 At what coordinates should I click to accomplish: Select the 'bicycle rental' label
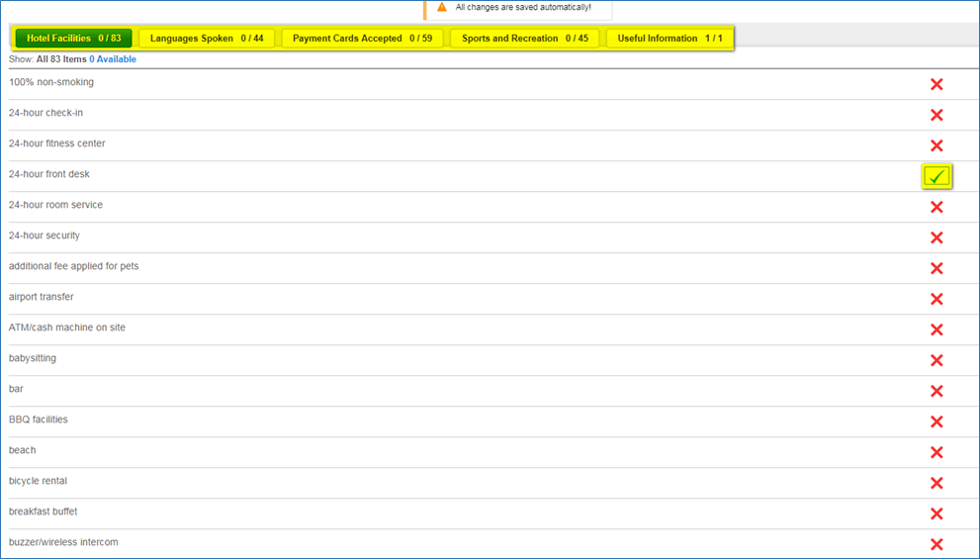click(x=38, y=480)
